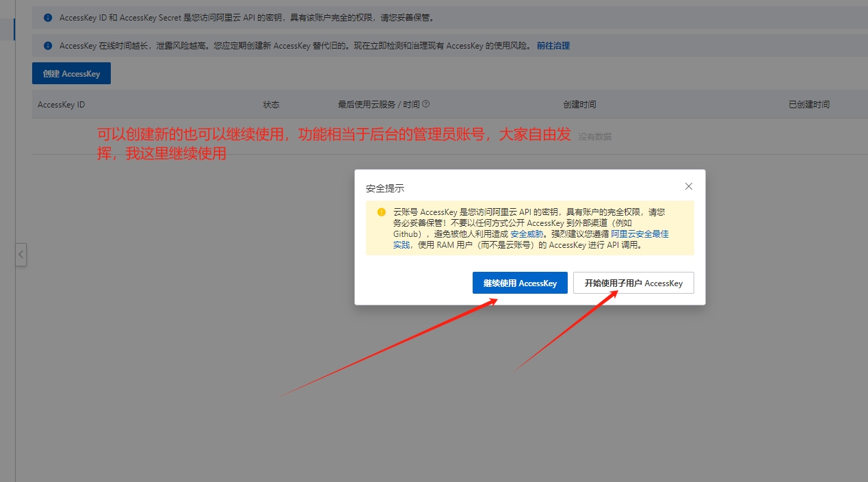
Task: Click the 状态 column header
Action: coord(271,105)
